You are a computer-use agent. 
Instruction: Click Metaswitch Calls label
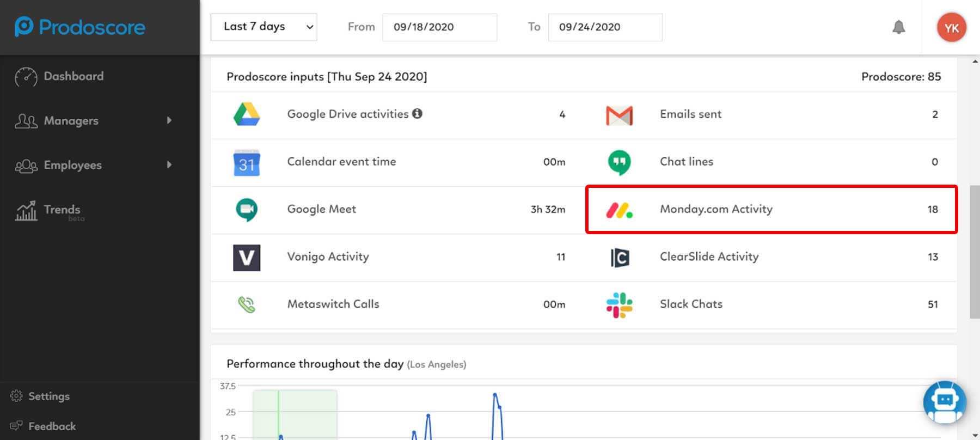tap(333, 304)
